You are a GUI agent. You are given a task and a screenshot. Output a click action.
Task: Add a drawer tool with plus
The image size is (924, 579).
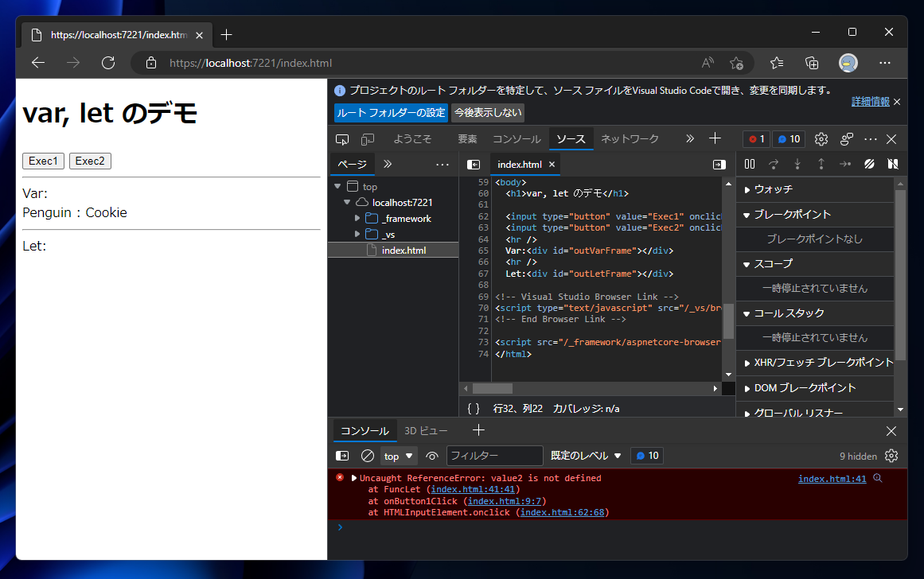pos(478,430)
